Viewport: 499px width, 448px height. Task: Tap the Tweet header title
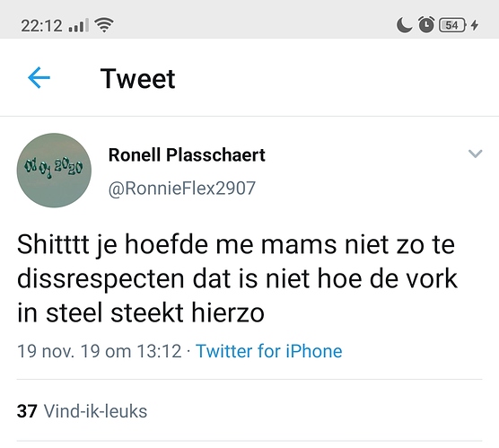point(138,78)
